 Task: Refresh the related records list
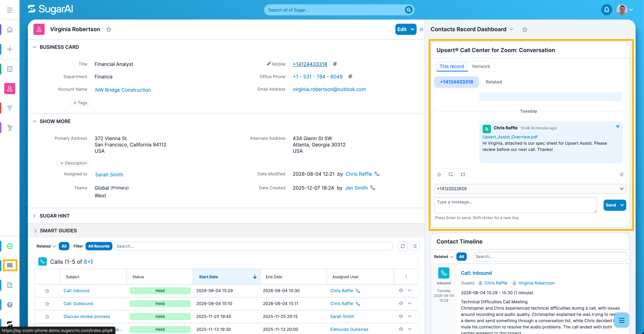pos(403,246)
